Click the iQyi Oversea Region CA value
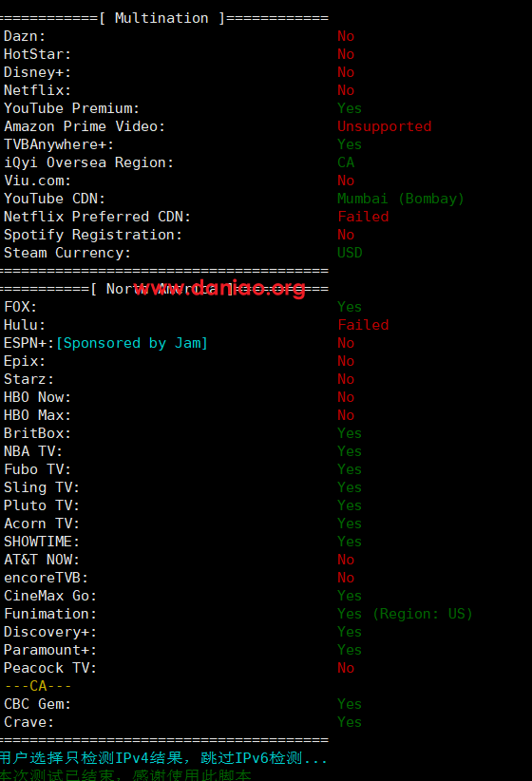The height and width of the screenshot is (781, 532). 346,162
